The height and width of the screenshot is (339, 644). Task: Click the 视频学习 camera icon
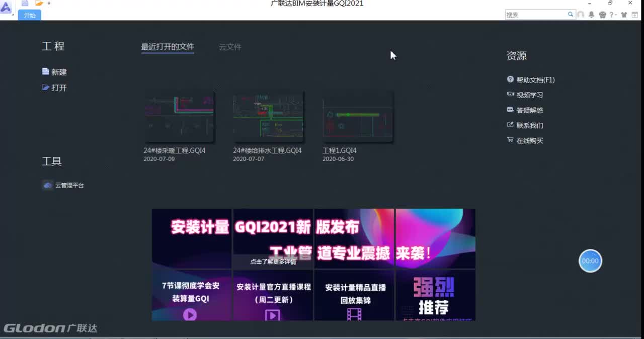pyautogui.click(x=510, y=94)
